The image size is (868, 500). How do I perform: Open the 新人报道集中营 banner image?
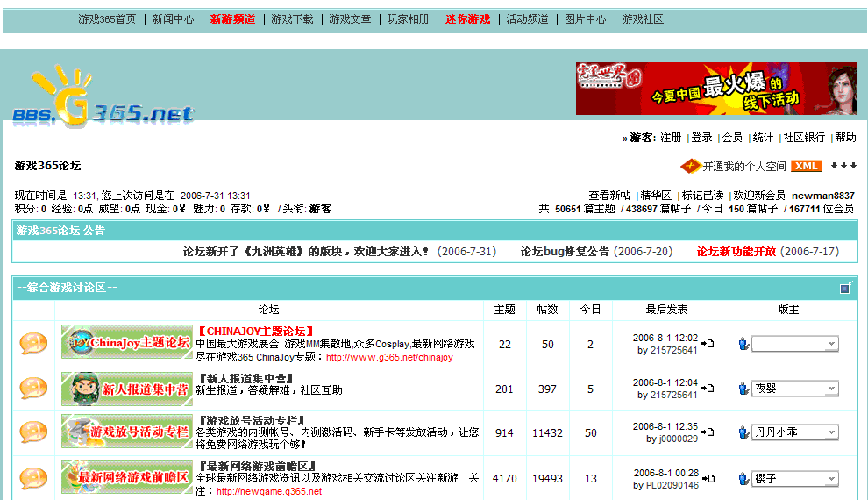[x=127, y=389]
